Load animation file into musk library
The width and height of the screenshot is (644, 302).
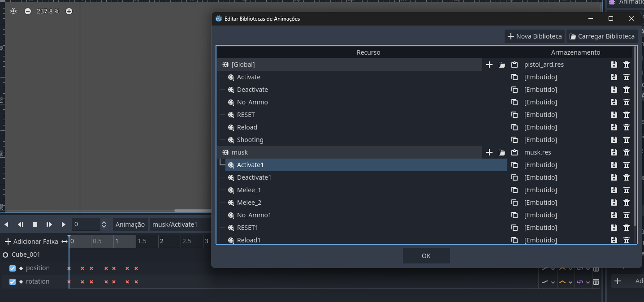point(502,152)
